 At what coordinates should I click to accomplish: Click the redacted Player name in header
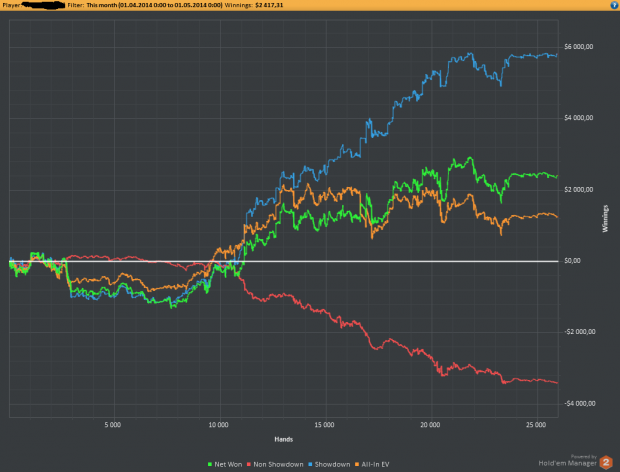(43, 5)
